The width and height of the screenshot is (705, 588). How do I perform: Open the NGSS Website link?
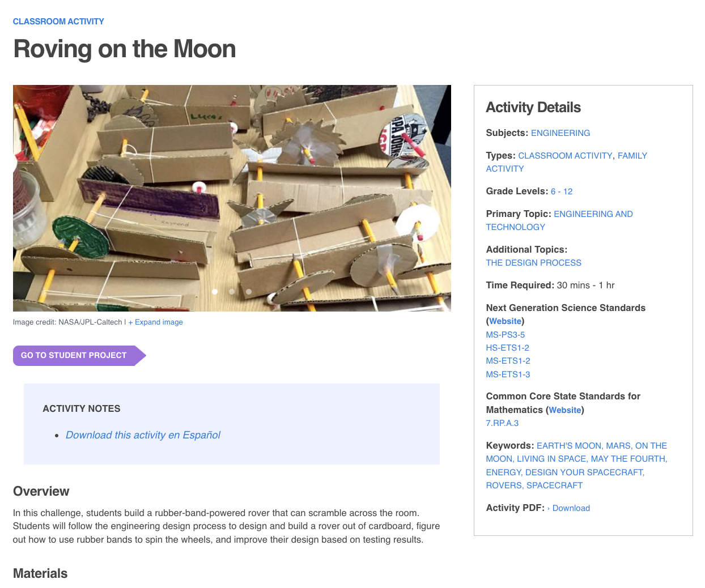[505, 321]
